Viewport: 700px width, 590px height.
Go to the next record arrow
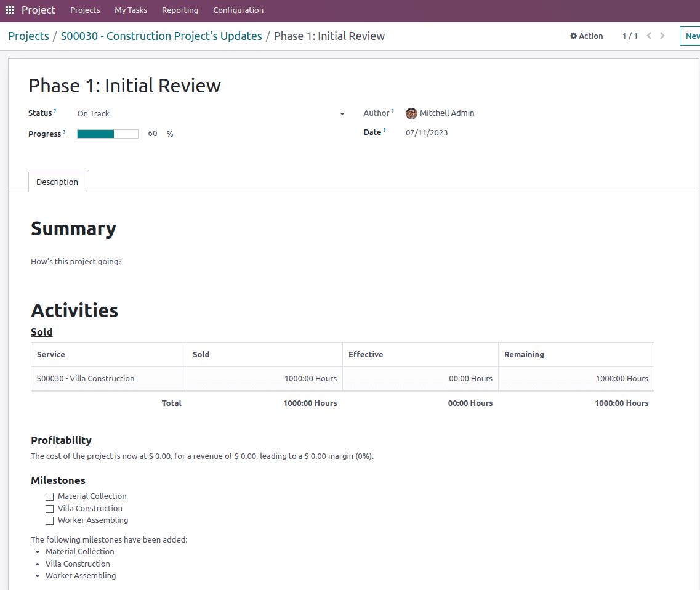(662, 36)
